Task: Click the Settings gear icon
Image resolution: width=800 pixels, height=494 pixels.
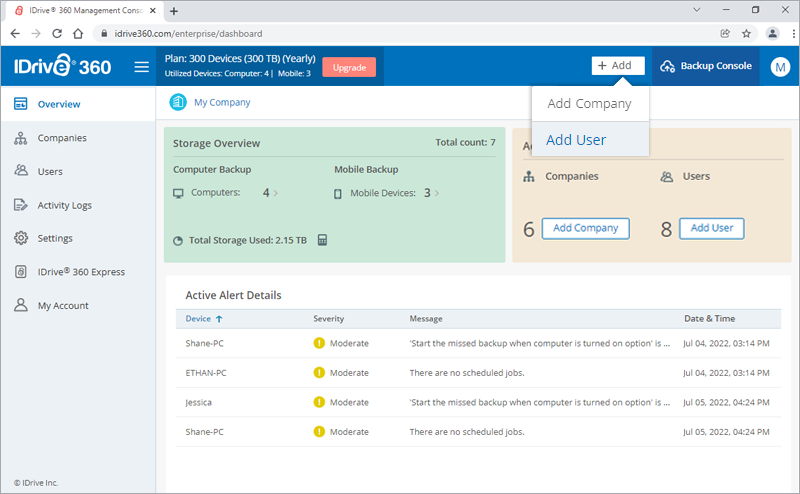Action: (20, 238)
